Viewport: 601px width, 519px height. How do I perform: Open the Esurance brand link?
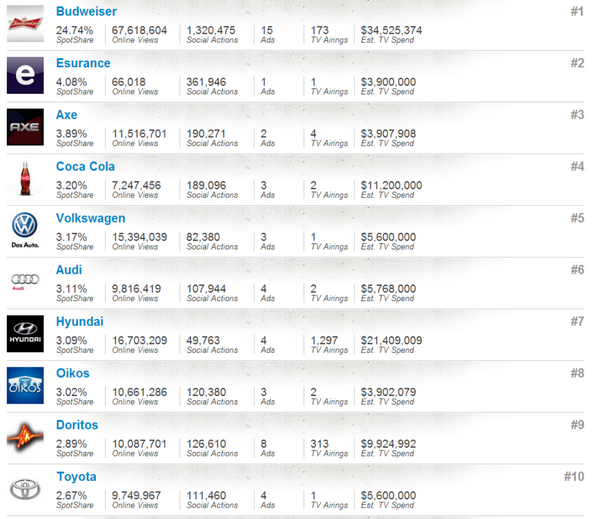click(x=83, y=63)
